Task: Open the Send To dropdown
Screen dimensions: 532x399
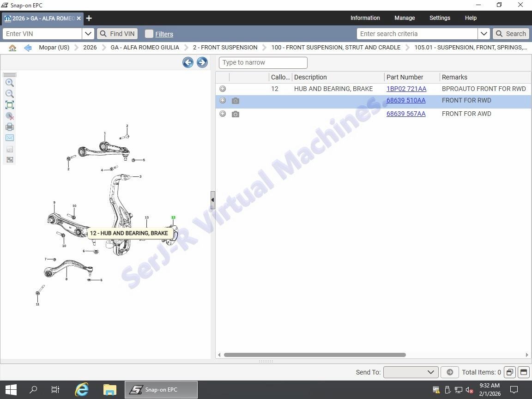Action: tap(411, 372)
